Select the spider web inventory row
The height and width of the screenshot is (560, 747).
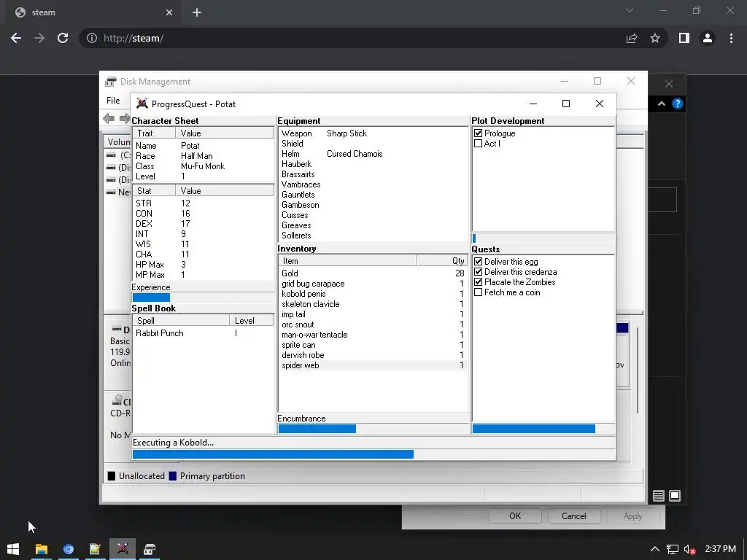(373, 365)
